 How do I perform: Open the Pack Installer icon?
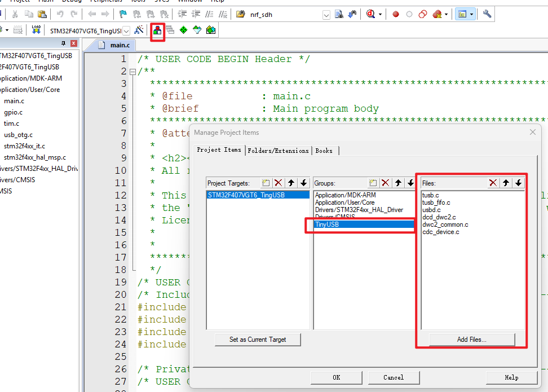211,30
